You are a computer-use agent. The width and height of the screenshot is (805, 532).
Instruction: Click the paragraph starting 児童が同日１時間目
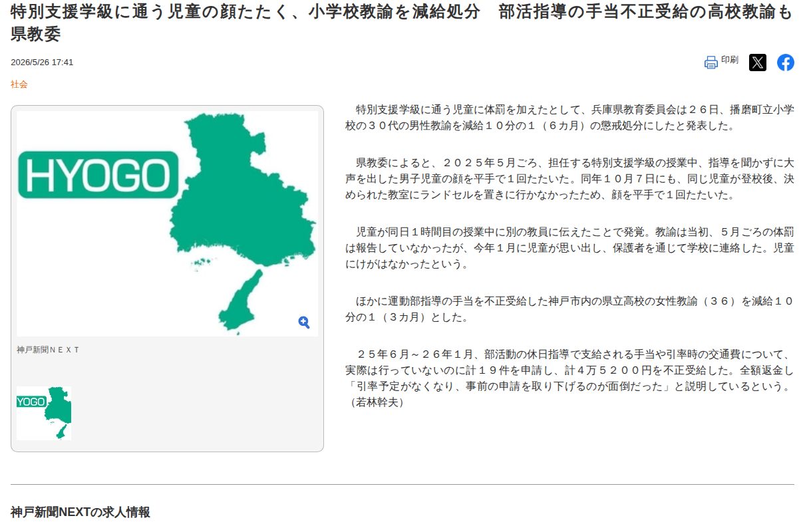569,248
